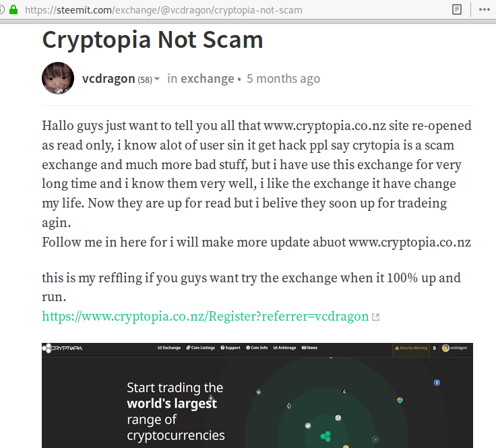Click the News item in the Cryptopia navigation
This screenshot has height=448, width=496.
coord(309,348)
